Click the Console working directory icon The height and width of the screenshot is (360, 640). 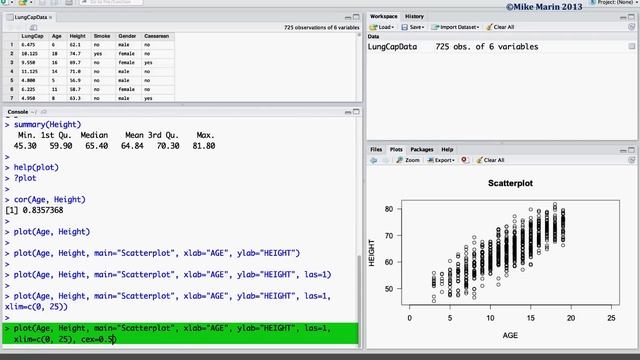[x=44, y=112]
